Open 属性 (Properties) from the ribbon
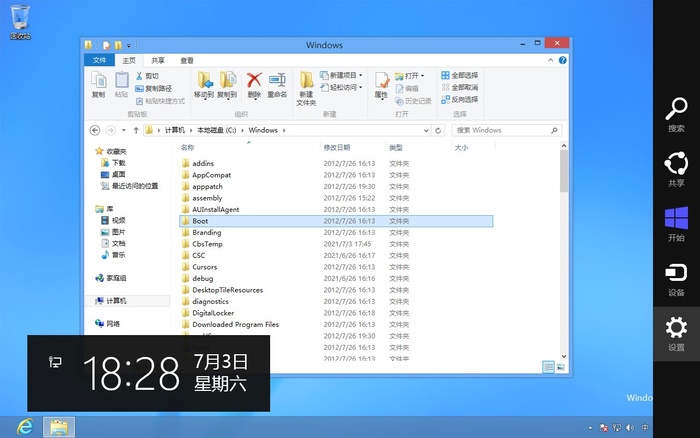700x438 pixels. 381,84
